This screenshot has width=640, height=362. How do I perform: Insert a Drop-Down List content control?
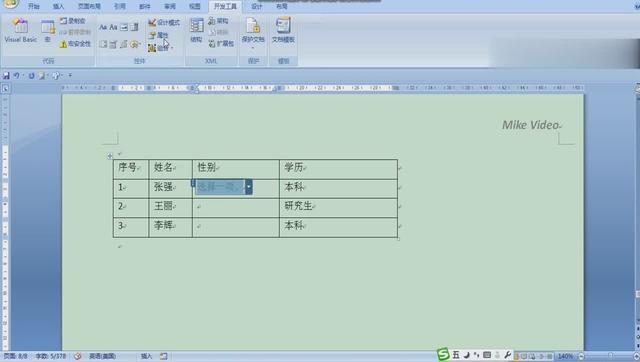coord(103,44)
